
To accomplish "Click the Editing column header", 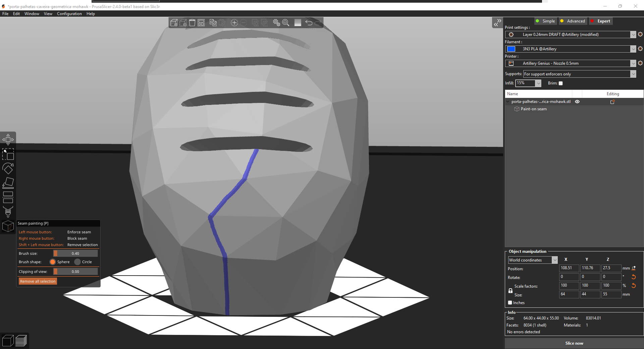I will (x=613, y=94).
